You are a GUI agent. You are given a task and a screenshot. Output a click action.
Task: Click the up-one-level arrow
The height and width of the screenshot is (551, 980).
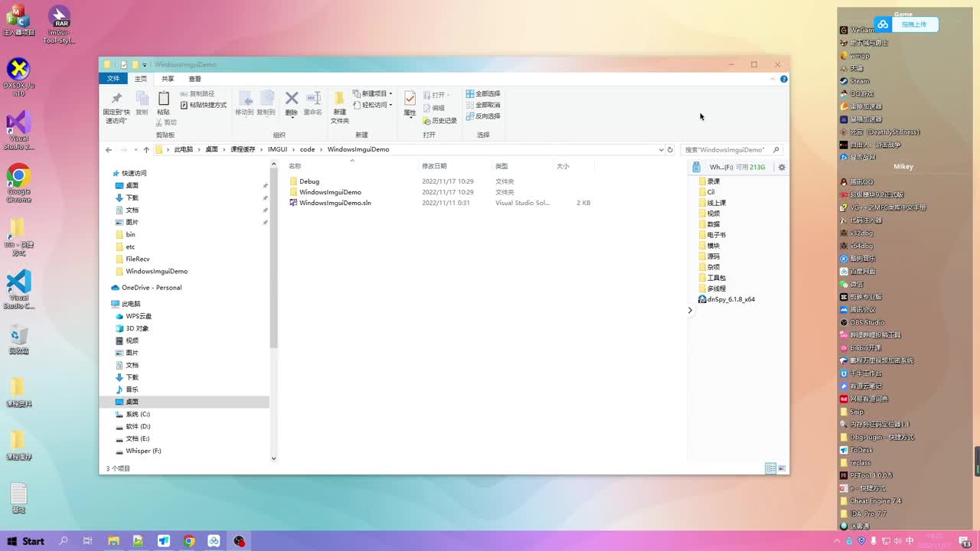point(146,150)
